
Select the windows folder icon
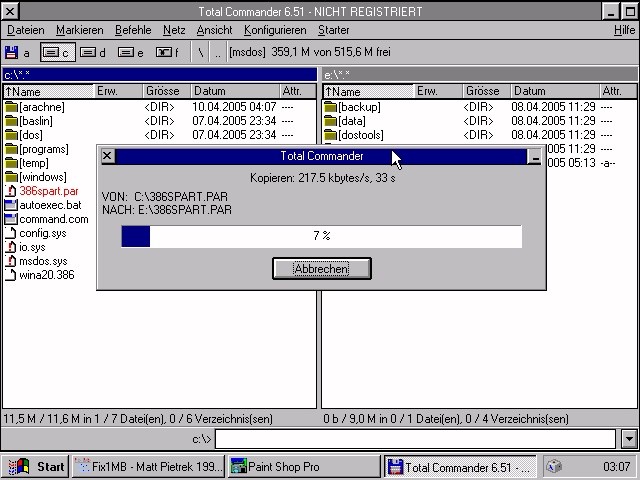pos(11,177)
